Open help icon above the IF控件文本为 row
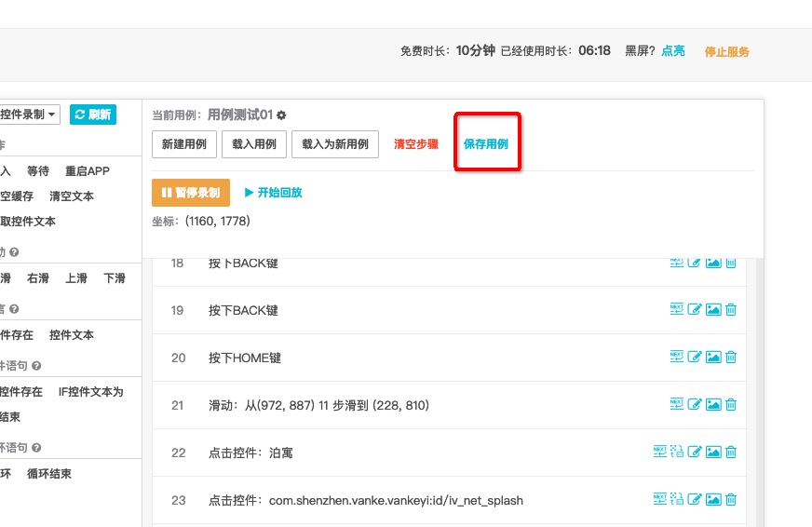The height and width of the screenshot is (527, 812). [x=36, y=366]
